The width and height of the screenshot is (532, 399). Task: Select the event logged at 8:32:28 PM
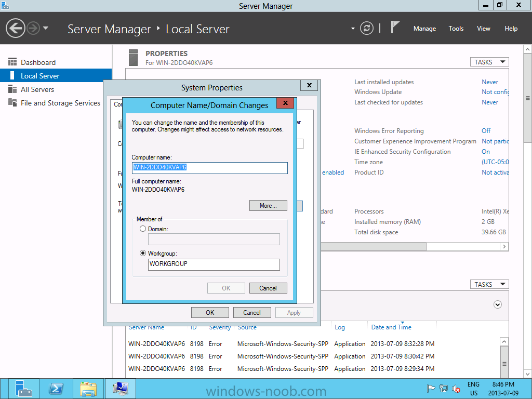(x=281, y=344)
